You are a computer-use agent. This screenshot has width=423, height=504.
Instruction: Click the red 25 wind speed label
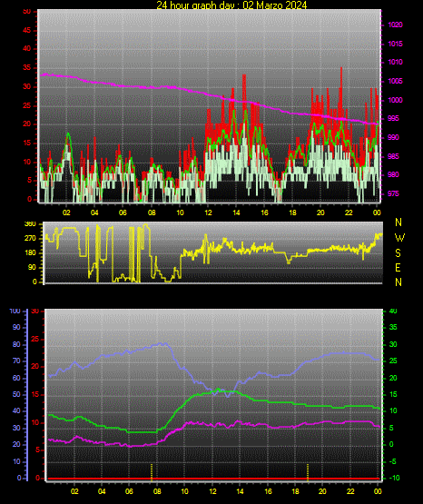pyautogui.click(x=27, y=105)
